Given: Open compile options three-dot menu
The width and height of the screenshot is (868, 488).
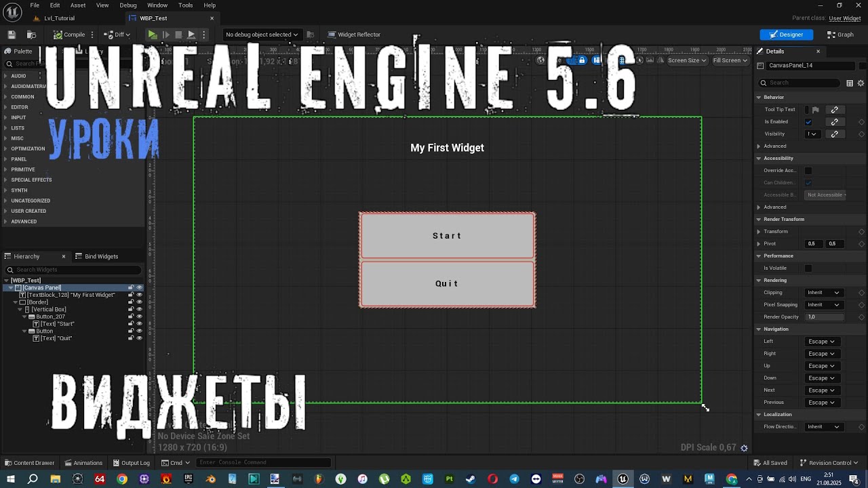Looking at the screenshot, I should point(92,35).
